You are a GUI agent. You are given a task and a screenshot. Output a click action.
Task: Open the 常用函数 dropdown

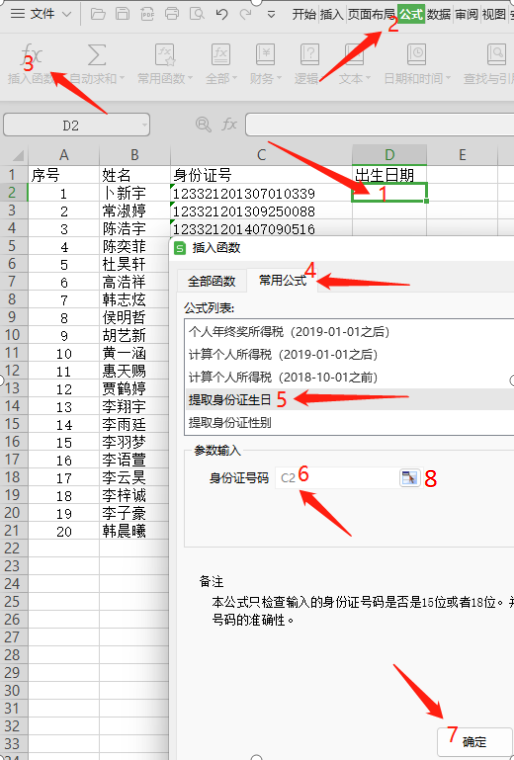(x=165, y=63)
